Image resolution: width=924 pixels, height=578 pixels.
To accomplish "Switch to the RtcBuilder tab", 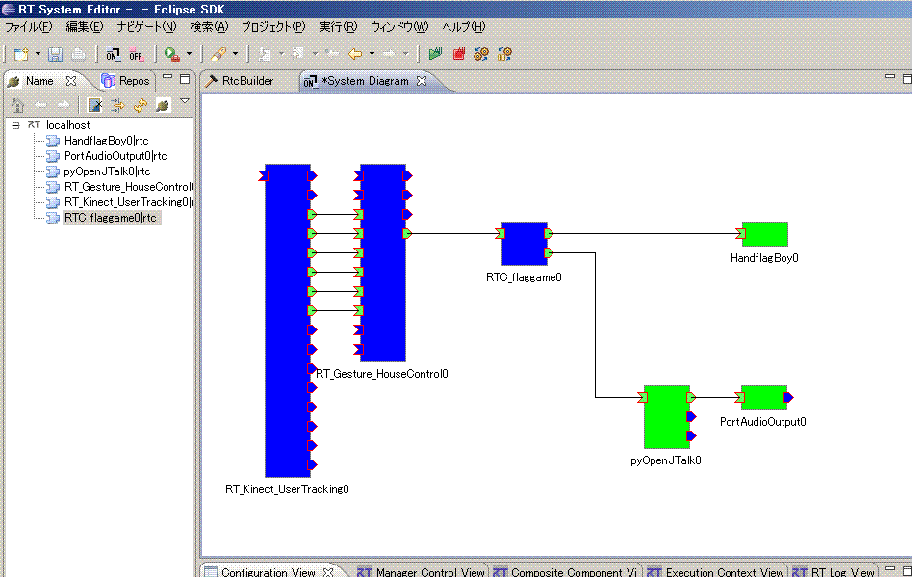I will pyautogui.click(x=247, y=81).
